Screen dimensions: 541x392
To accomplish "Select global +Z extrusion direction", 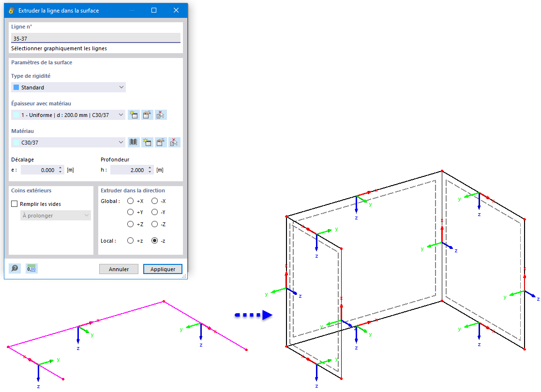I will coord(131,224).
